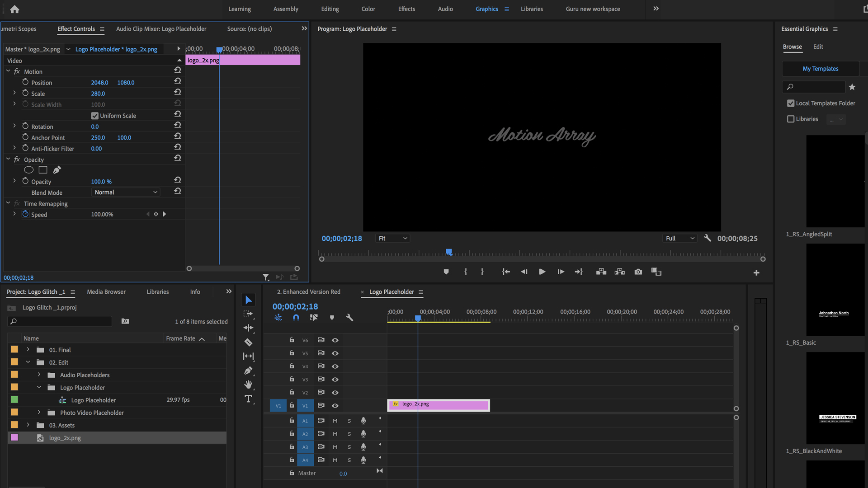
Task: Open the Blend Mode dropdown
Action: pos(125,192)
